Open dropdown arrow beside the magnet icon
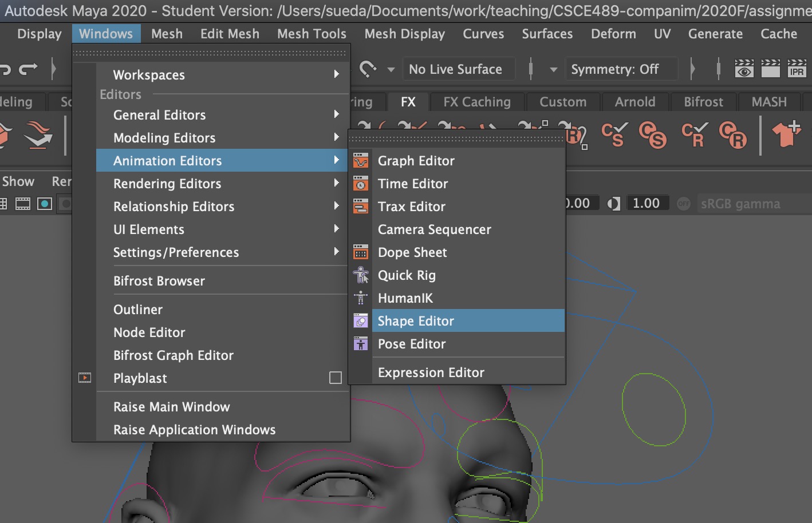This screenshot has width=812, height=523. (391, 70)
